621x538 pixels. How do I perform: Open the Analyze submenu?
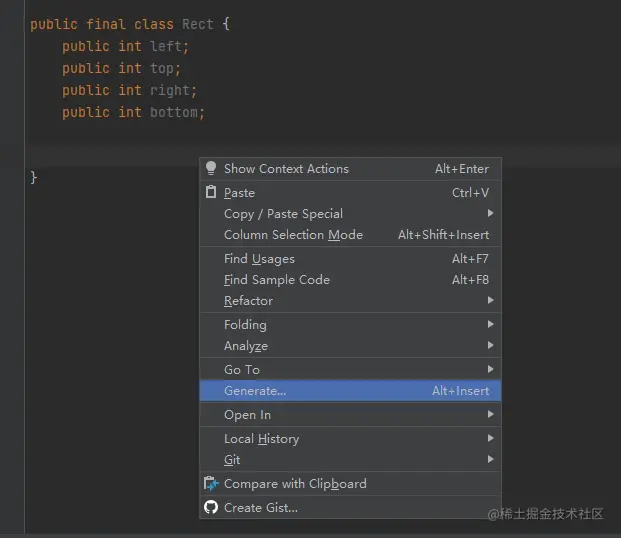[351, 346]
